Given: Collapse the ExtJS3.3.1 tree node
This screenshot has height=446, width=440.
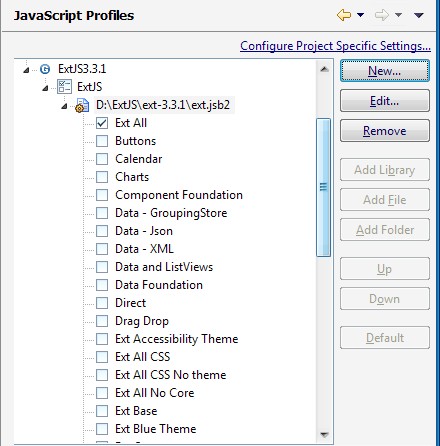Looking at the screenshot, I should 26,70.
